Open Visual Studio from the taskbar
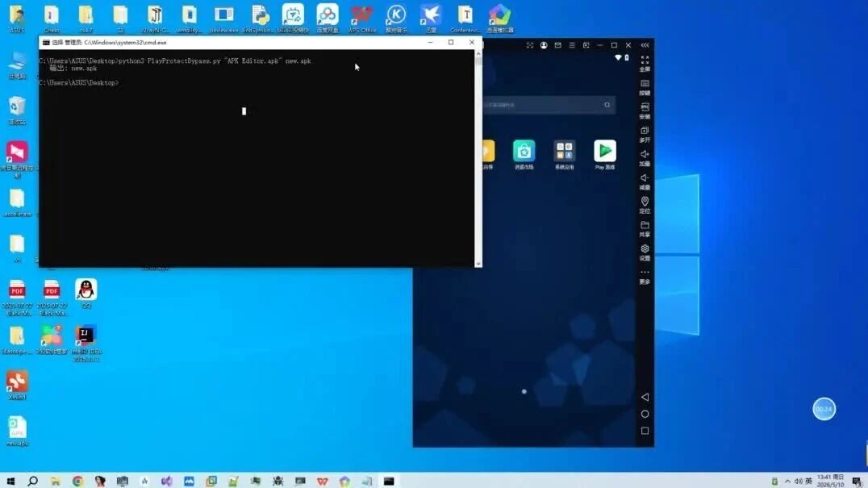 (x=167, y=481)
